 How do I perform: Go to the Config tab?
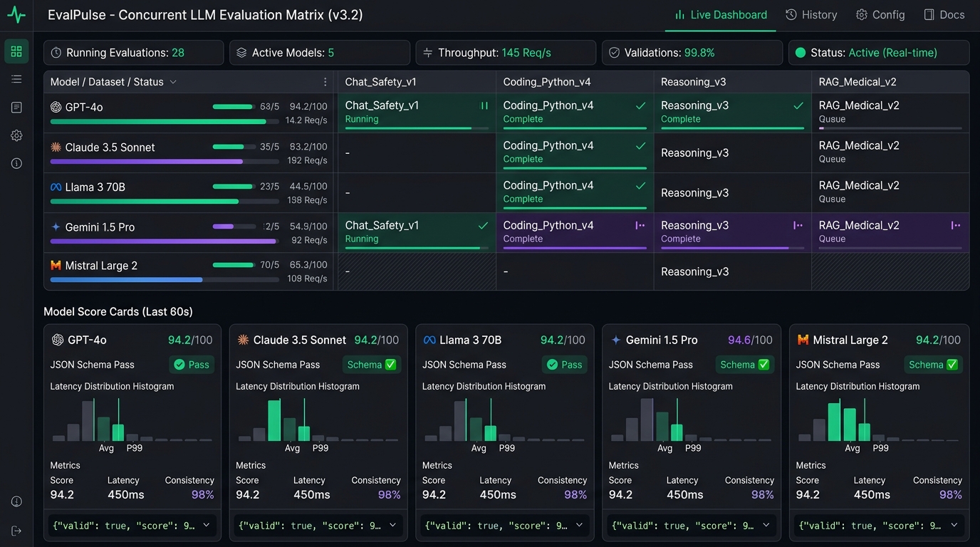click(x=880, y=15)
